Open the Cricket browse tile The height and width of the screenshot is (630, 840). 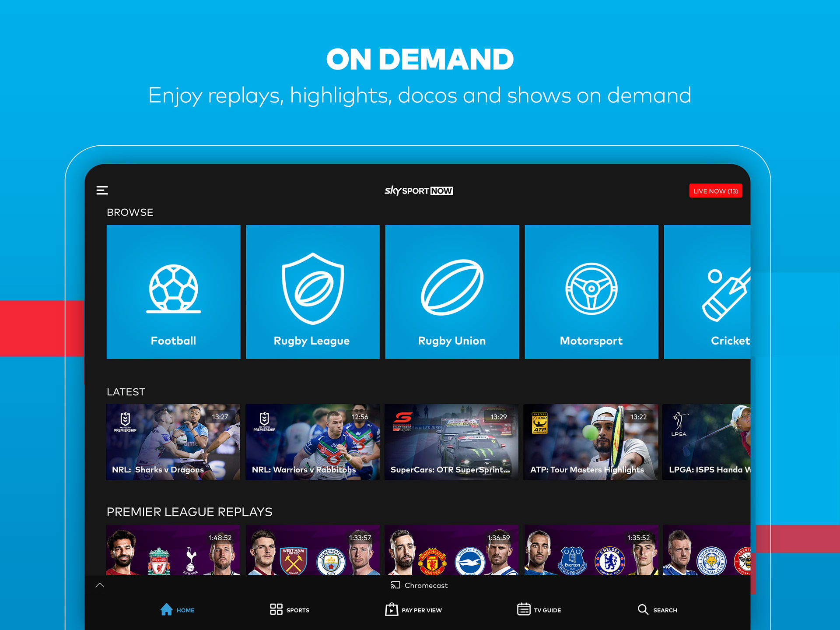[x=707, y=292]
